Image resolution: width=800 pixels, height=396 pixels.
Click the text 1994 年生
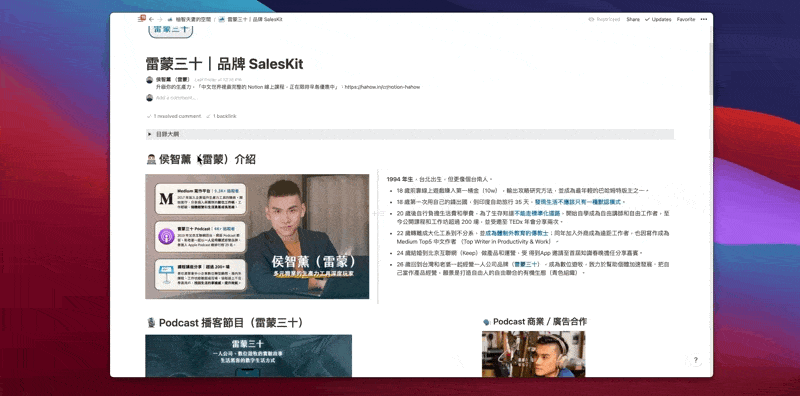[400, 180]
